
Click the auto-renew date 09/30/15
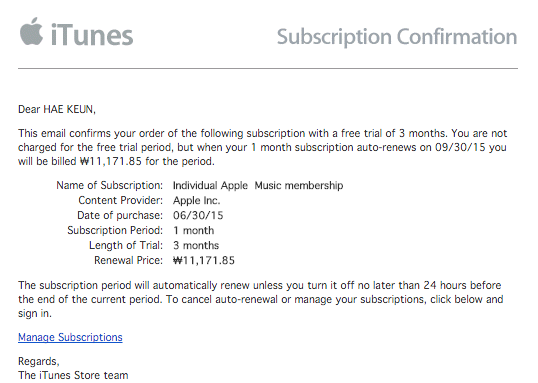pos(460,147)
